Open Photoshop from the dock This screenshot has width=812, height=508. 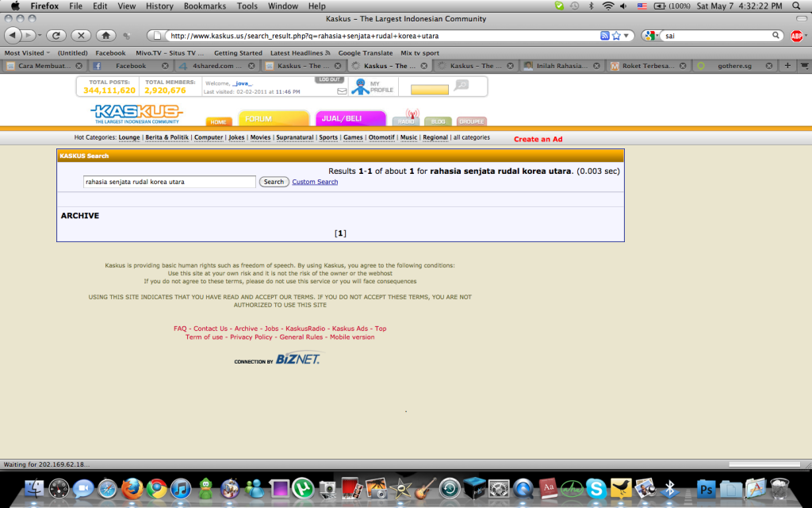click(x=707, y=489)
